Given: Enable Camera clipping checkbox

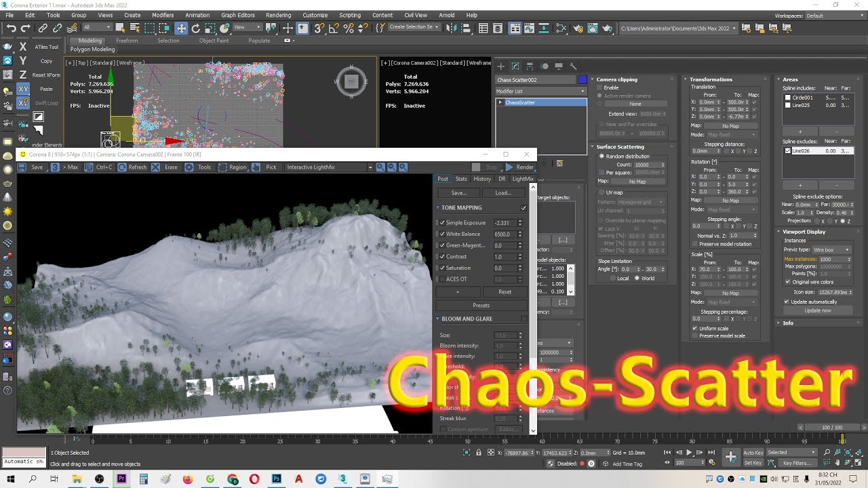Looking at the screenshot, I should 599,87.
